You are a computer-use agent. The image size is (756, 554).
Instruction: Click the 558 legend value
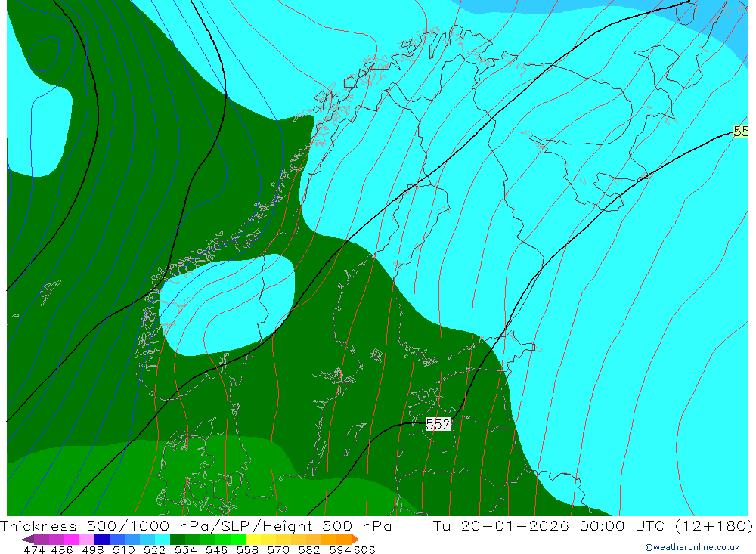[246, 549]
